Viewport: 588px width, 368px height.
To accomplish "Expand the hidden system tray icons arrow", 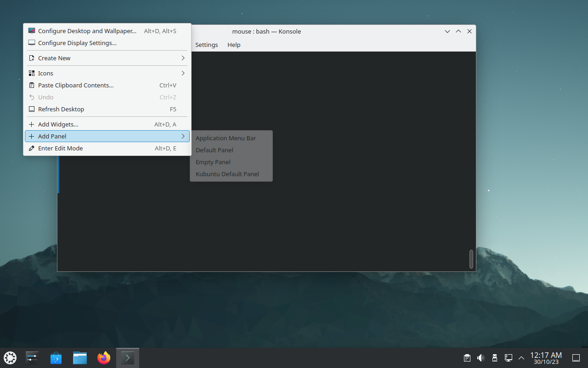I will click(x=521, y=358).
